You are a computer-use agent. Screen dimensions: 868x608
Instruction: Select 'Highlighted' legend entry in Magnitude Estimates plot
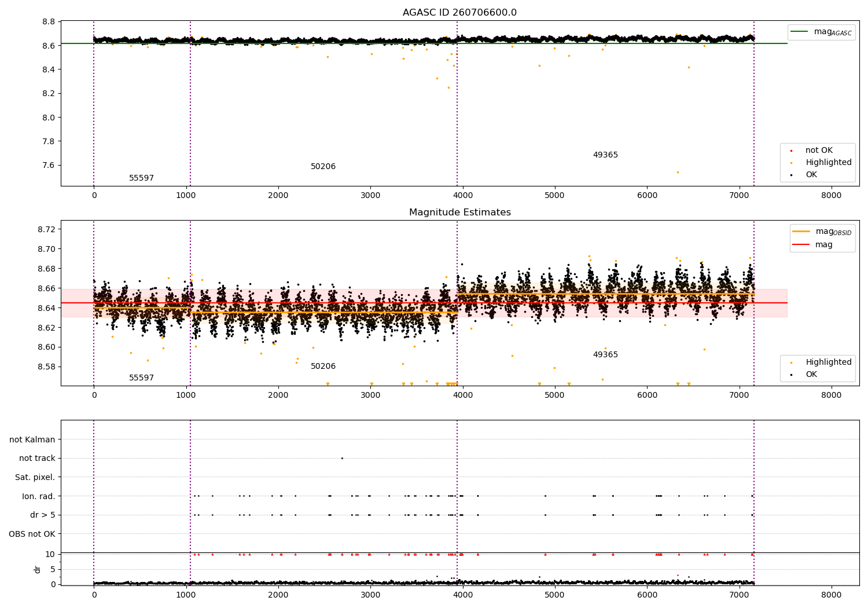pos(829,362)
